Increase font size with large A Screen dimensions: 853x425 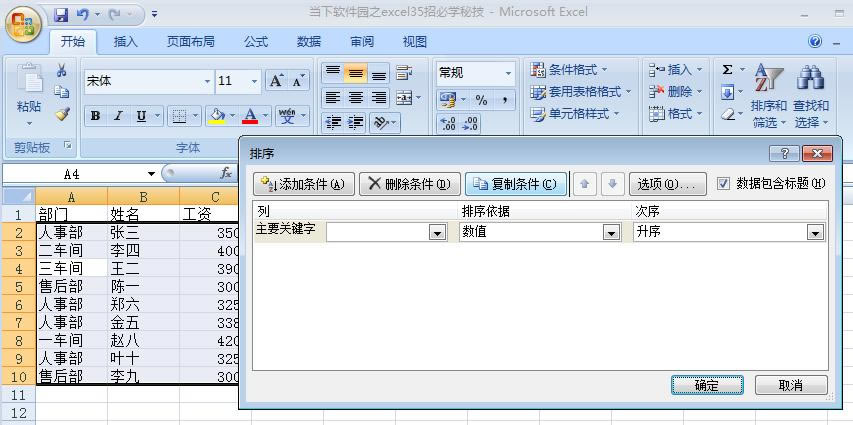click(x=276, y=81)
